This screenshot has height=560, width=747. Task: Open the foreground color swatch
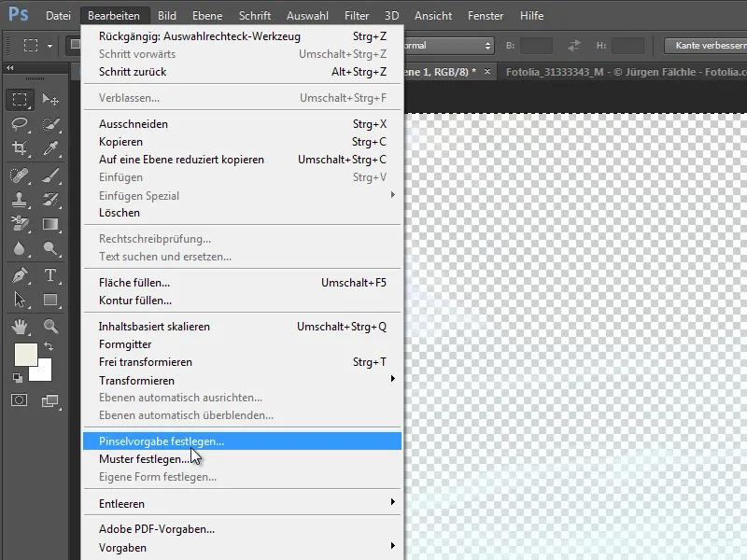(26, 355)
